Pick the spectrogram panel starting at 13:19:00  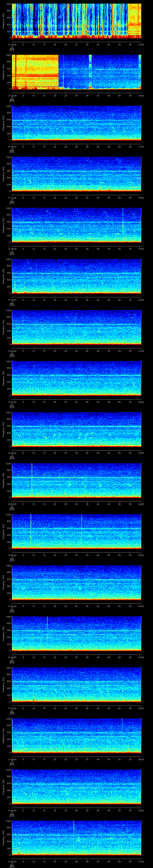pyautogui.click(x=77, y=276)
